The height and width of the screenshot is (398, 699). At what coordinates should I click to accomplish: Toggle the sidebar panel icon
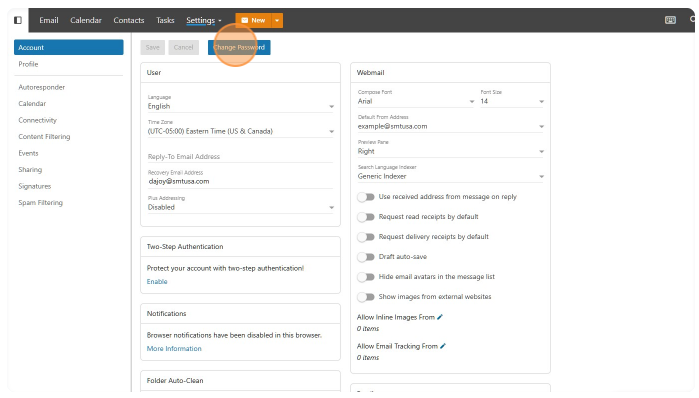(x=18, y=20)
